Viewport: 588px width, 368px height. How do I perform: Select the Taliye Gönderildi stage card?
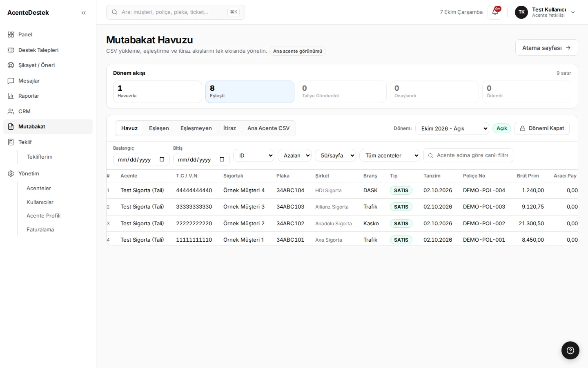pyautogui.click(x=342, y=92)
